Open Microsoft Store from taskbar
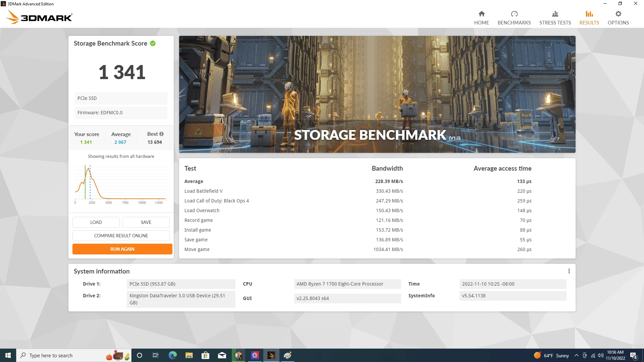644x362 pixels. click(x=205, y=355)
